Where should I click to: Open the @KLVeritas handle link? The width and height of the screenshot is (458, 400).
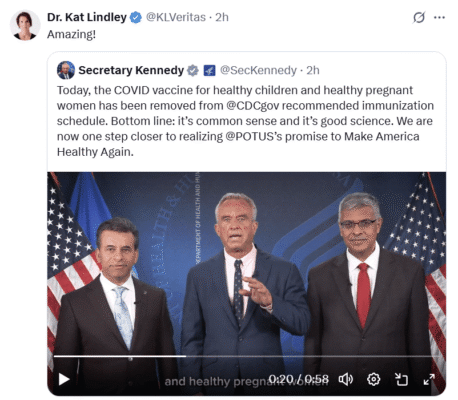(176, 17)
